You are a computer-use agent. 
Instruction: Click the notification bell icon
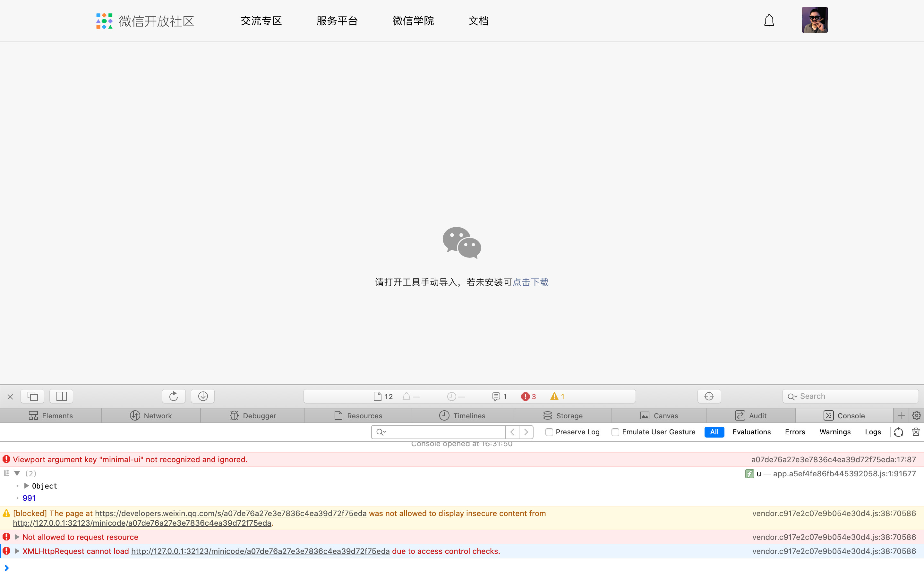[x=769, y=21]
